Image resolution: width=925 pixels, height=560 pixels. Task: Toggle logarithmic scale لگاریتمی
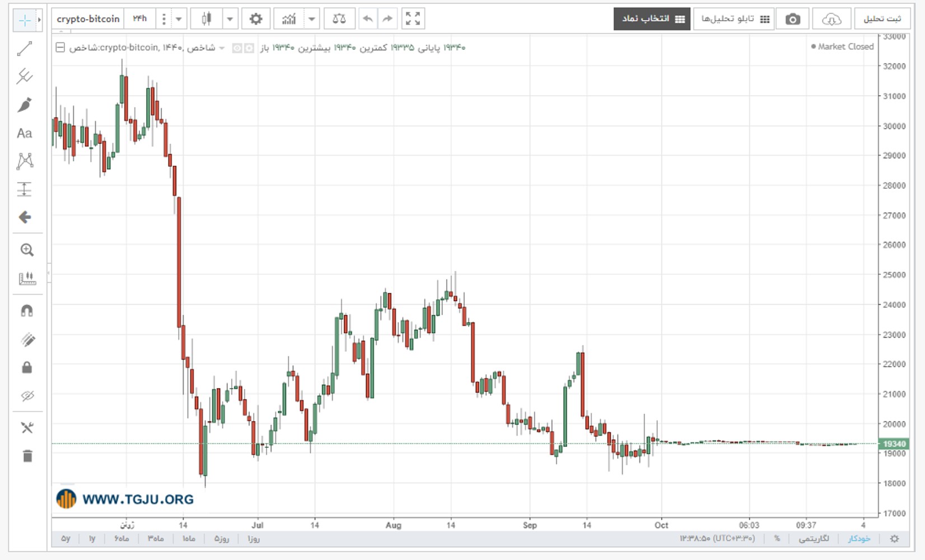813,539
